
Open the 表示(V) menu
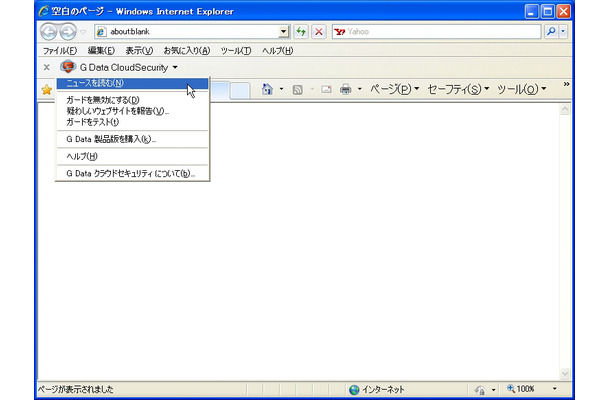coord(139,51)
